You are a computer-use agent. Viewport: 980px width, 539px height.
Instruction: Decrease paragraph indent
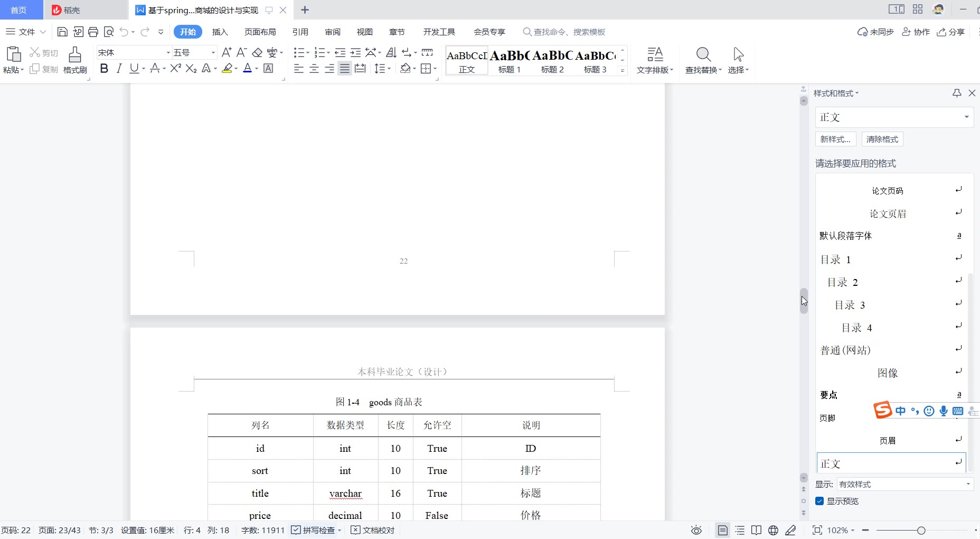pyautogui.click(x=340, y=52)
